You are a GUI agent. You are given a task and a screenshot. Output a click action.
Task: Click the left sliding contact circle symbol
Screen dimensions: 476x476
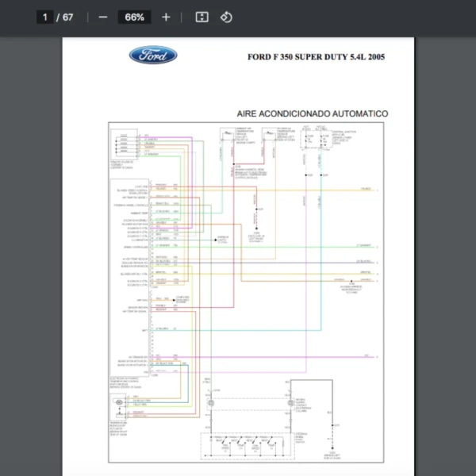coord(211,403)
